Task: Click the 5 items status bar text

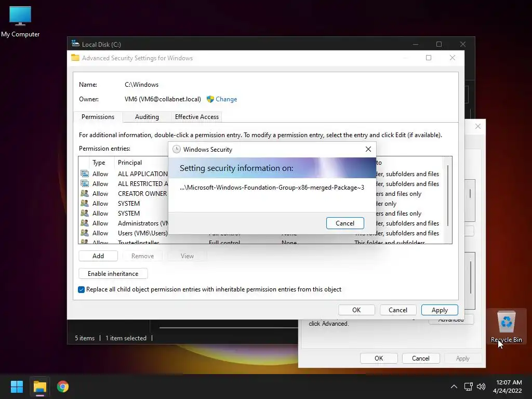Action: pos(85,338)
